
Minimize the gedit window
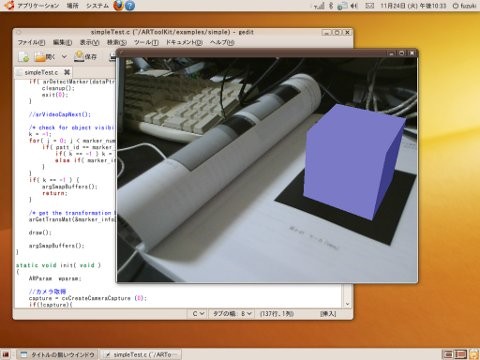(x=327, y=32)
